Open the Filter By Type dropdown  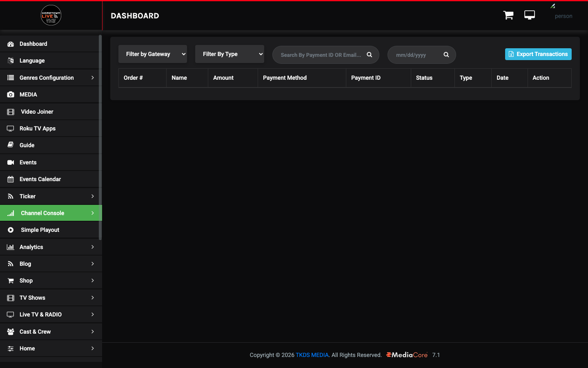229,54
